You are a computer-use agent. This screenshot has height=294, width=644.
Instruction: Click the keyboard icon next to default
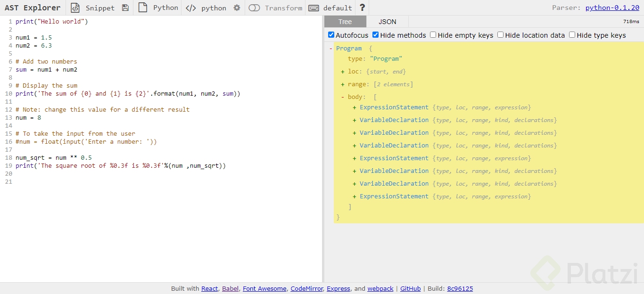313,8
